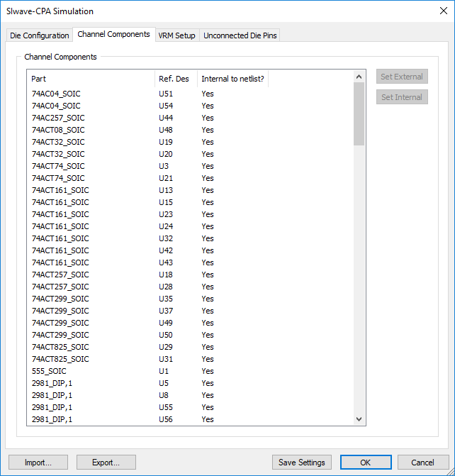The height and width of the screenshot is (476, 455).
Task: Confirm with the OK button
Action: coord(366,463)
